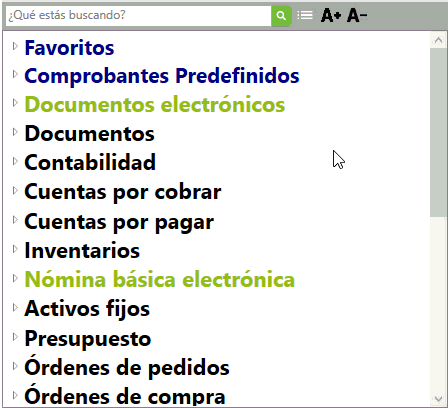Click the green search magnifier button

281,16
